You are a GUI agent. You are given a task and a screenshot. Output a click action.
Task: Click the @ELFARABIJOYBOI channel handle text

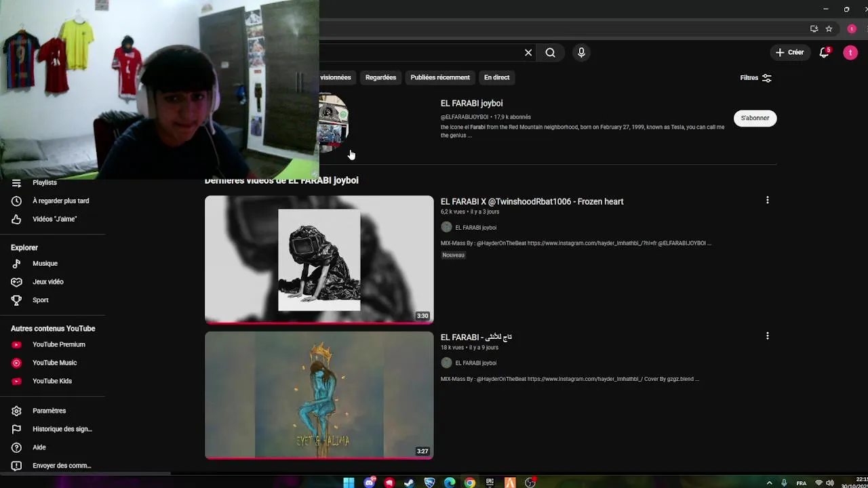click(x=465, y=117)
